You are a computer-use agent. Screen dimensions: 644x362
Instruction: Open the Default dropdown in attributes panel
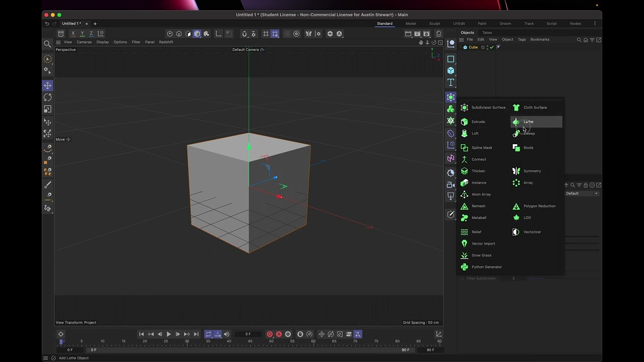582,194
